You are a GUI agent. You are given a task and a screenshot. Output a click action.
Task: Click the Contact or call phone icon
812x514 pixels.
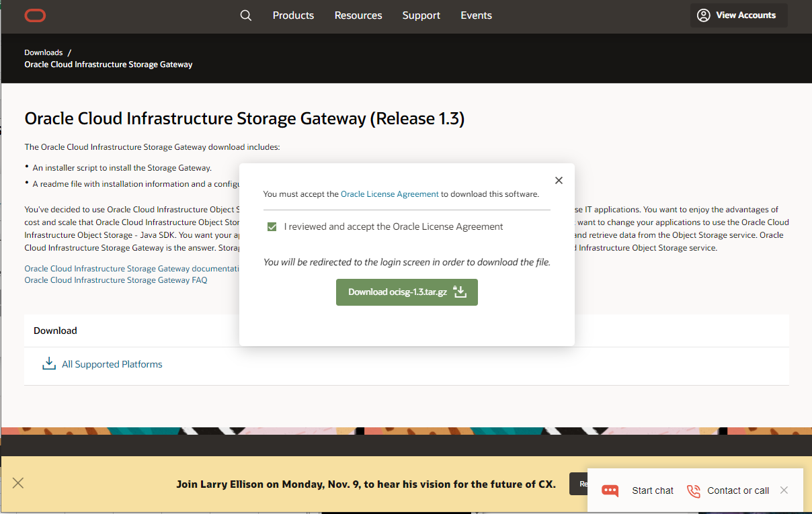(x=693, y=490)
